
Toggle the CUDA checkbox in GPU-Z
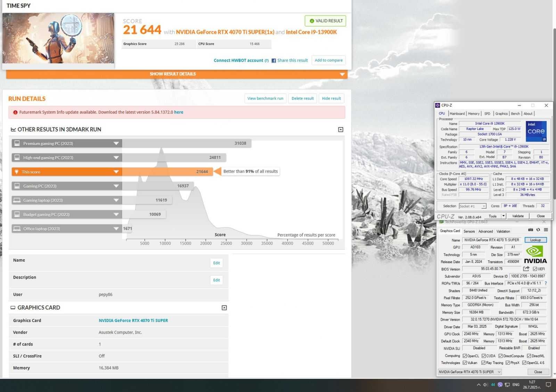483,356
